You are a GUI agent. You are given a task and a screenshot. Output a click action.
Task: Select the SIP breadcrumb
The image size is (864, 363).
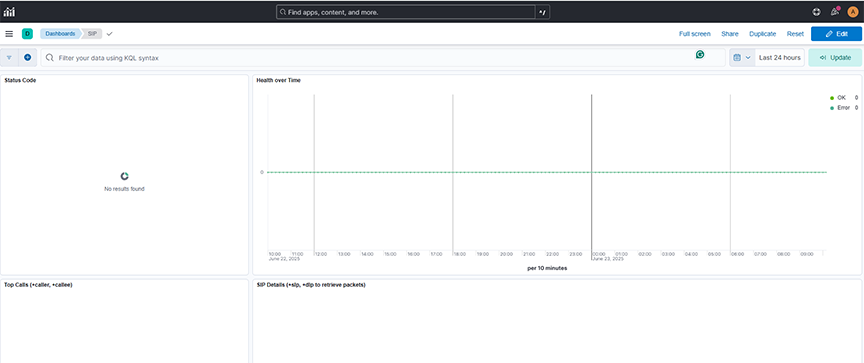[92, 34]
